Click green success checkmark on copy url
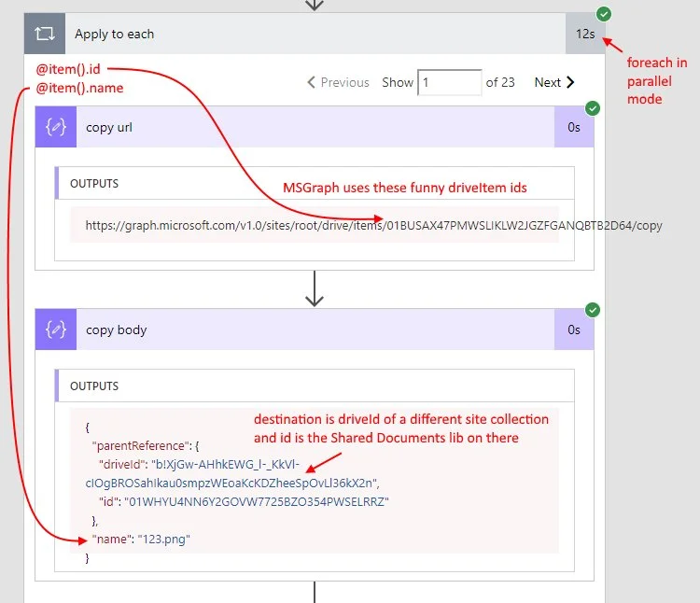700x603 pixels. coord(592,108)
